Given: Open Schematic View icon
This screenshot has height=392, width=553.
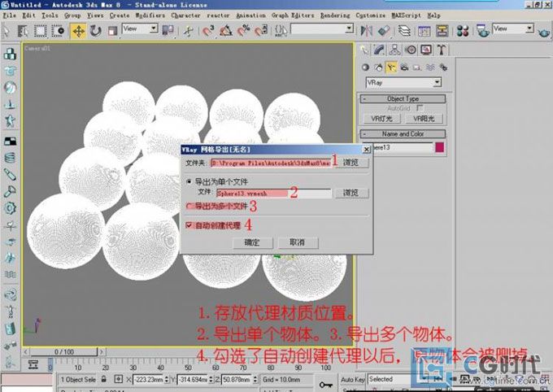Looking at the screenshot, I should (x=442, y=31).
